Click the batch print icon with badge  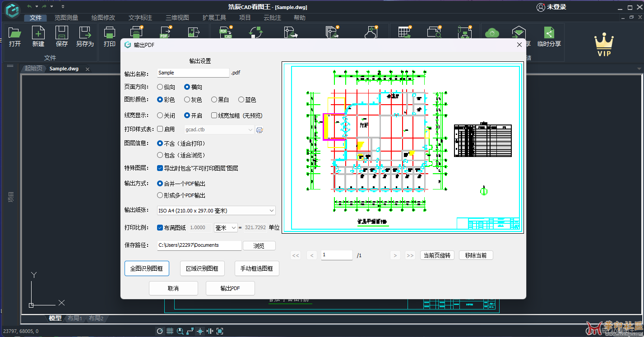coord(136,32)
